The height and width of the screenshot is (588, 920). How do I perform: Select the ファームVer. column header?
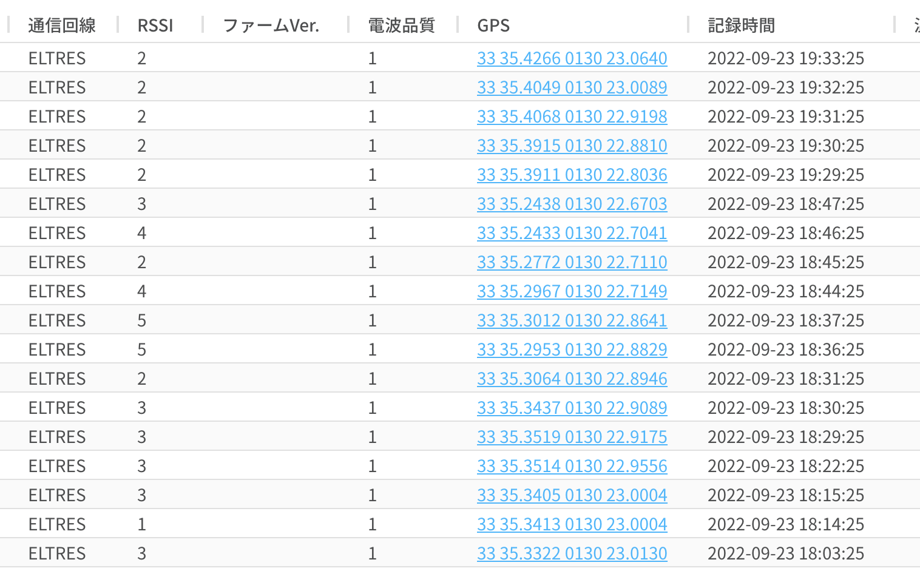[x=271, y=25]
